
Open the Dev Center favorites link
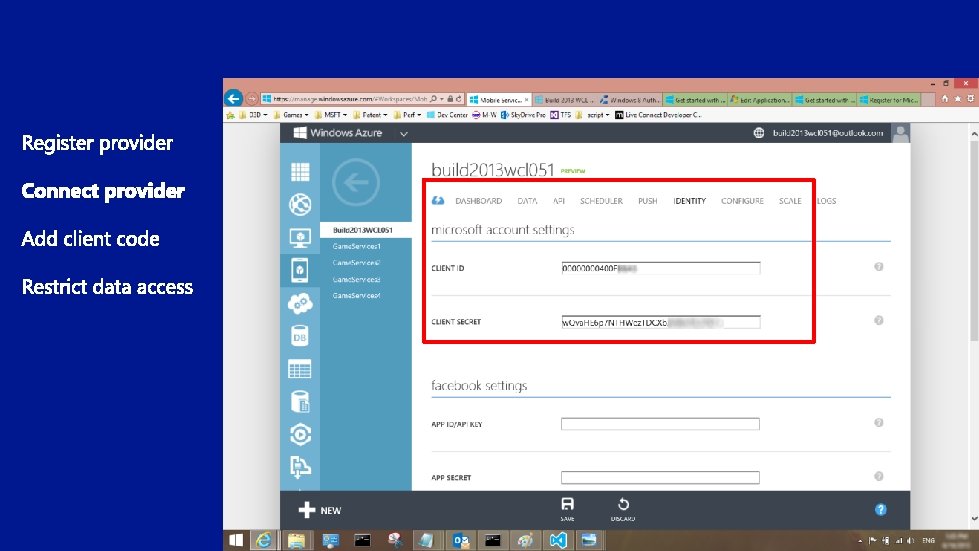tap(447, 115)
